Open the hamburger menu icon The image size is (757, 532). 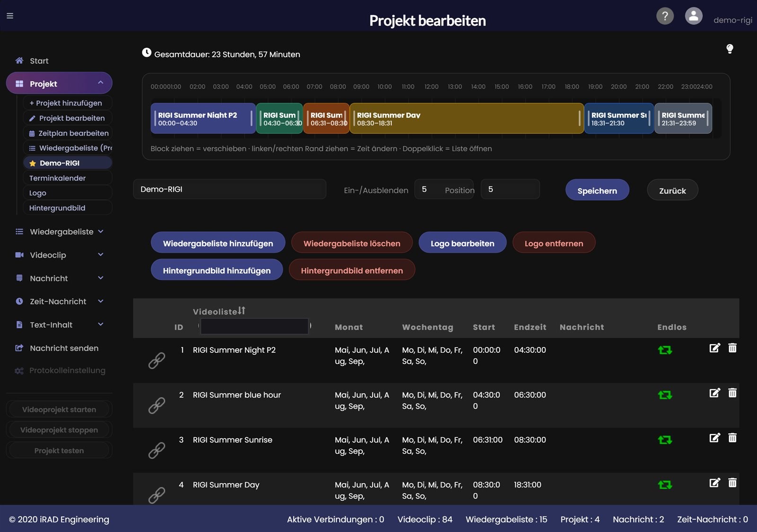pyautogui.click(x=10, y=16)
